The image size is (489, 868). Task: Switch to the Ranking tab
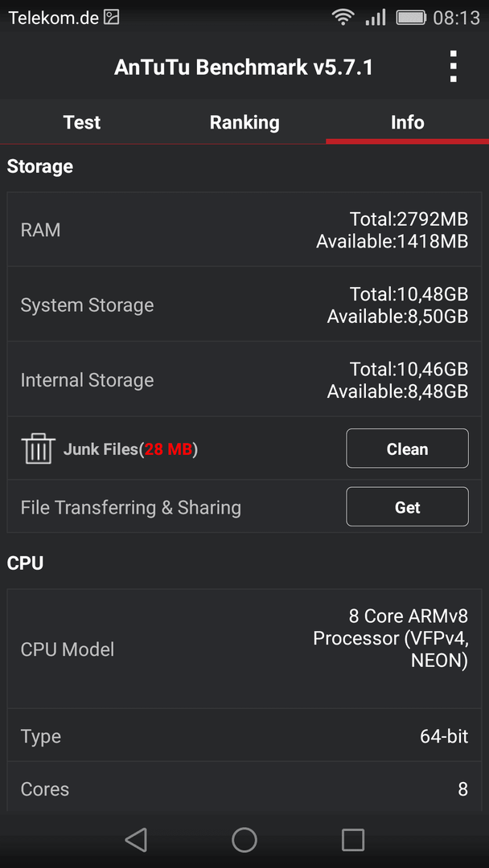(x=244, y=122)
